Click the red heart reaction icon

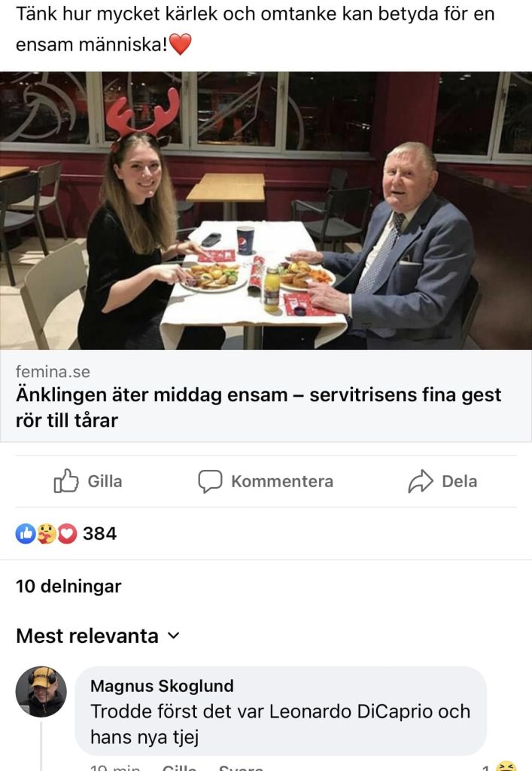tap(67, 534)
